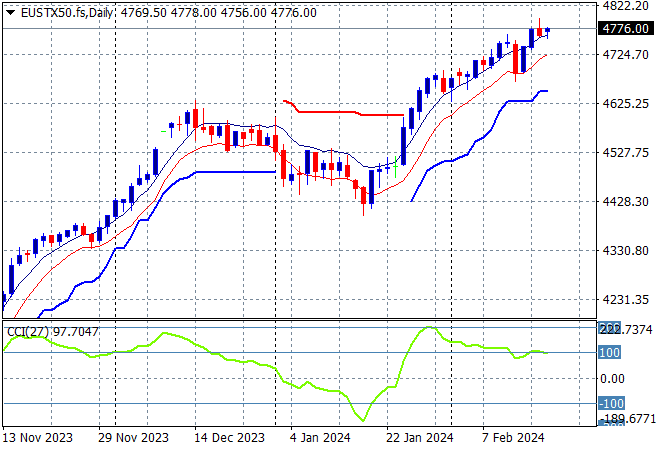Click the 29 Nov 2023 date label
The width and height of the screenshot is (660, 450).
click(x=133, y=438)
